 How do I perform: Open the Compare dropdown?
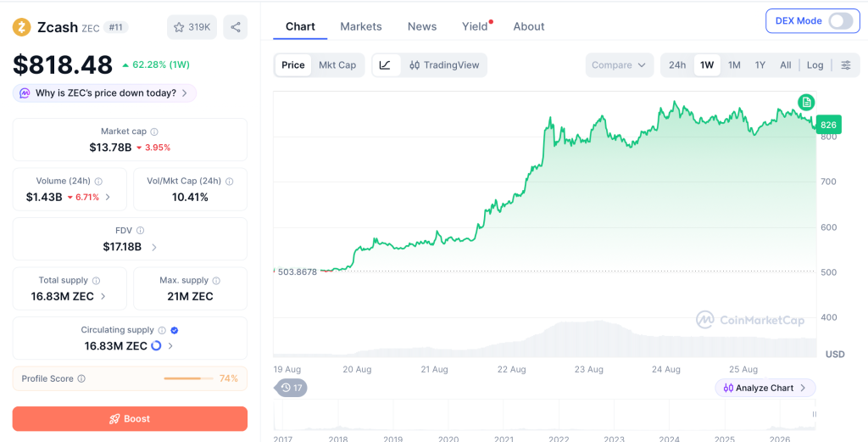[619, 64]
